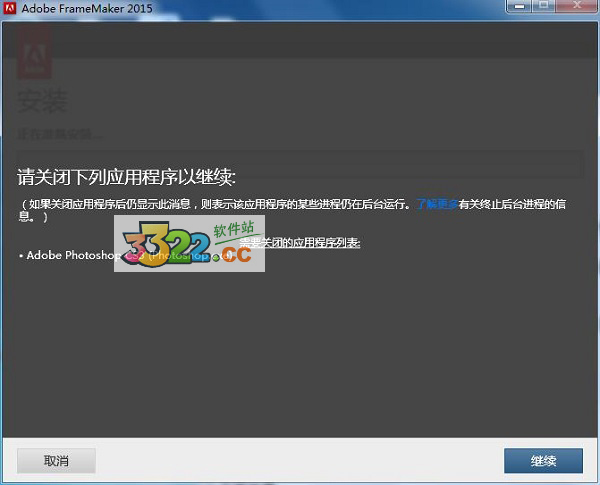Select the Adobe Photoshop CS3 list entry

(x=126, y=255)
